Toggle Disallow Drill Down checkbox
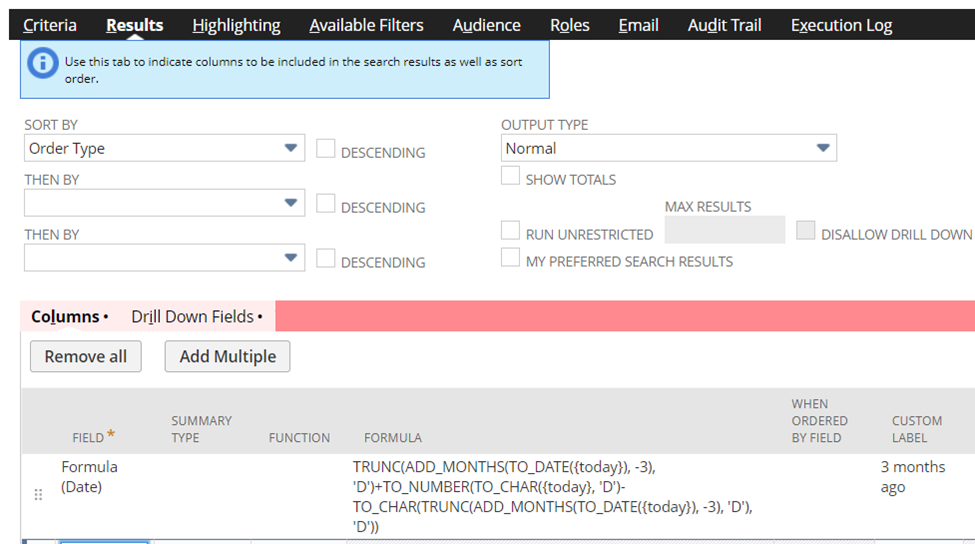 coord(806,230)
